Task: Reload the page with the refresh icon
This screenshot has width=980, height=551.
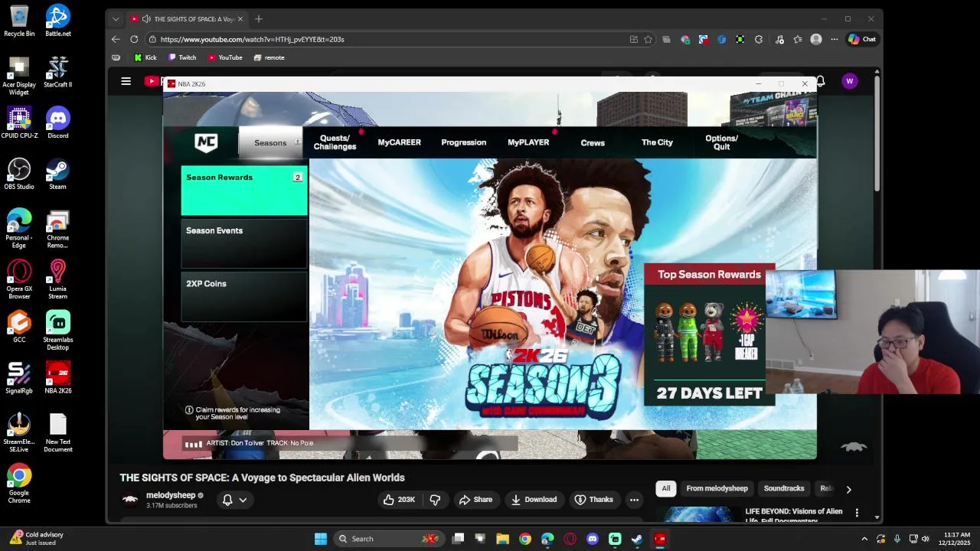Action: (x=134, y=39)
